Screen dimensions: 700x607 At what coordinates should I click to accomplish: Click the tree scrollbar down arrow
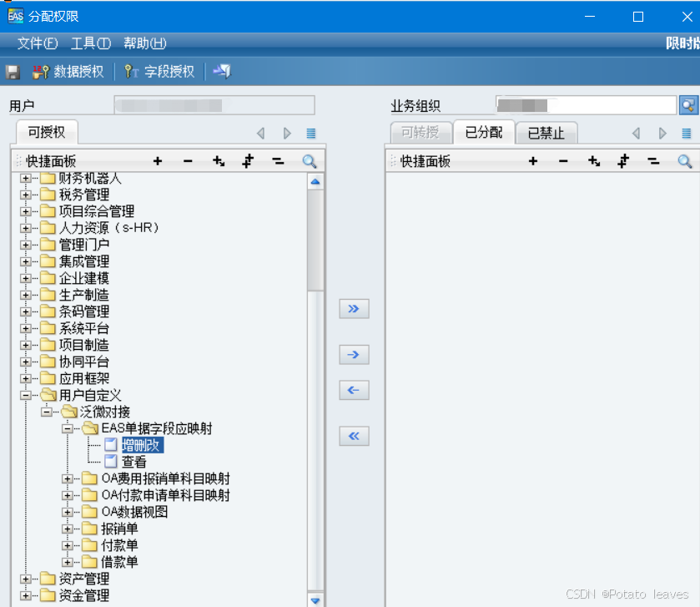pyautogui.click(x=315, y=601)
